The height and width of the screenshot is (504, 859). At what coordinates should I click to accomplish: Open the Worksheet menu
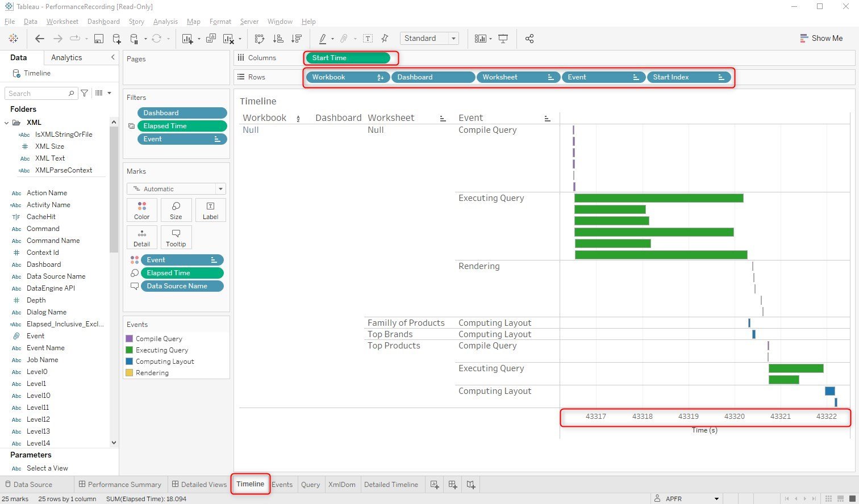(62, 22)
